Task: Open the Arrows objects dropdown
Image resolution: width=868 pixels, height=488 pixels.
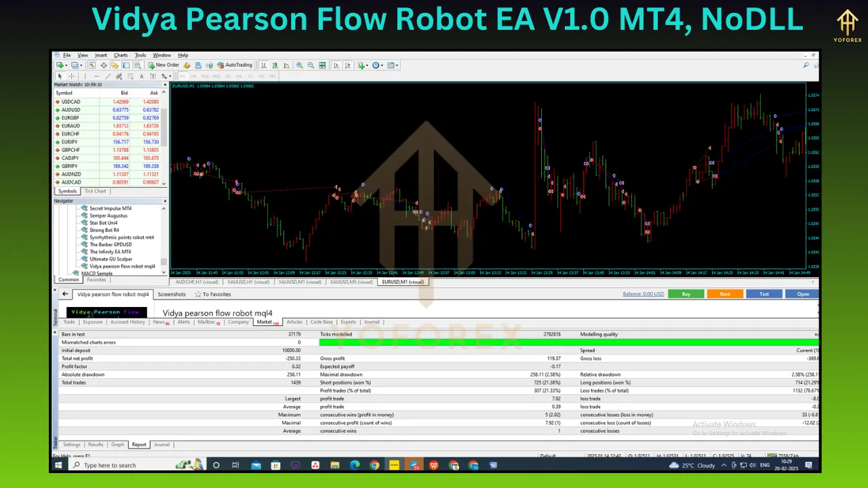Action: pyautogui.click(x=165, y=77)
